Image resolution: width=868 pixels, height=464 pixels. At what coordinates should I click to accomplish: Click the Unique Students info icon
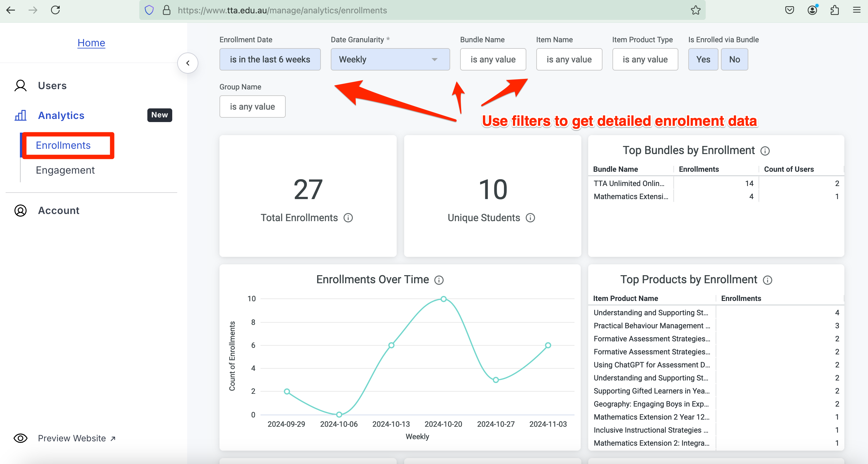click(530, 218)
